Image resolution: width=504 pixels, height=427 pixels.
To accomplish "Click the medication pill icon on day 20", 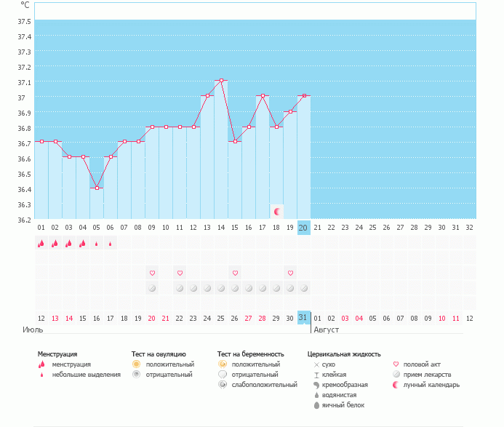I will click(304, 288).
